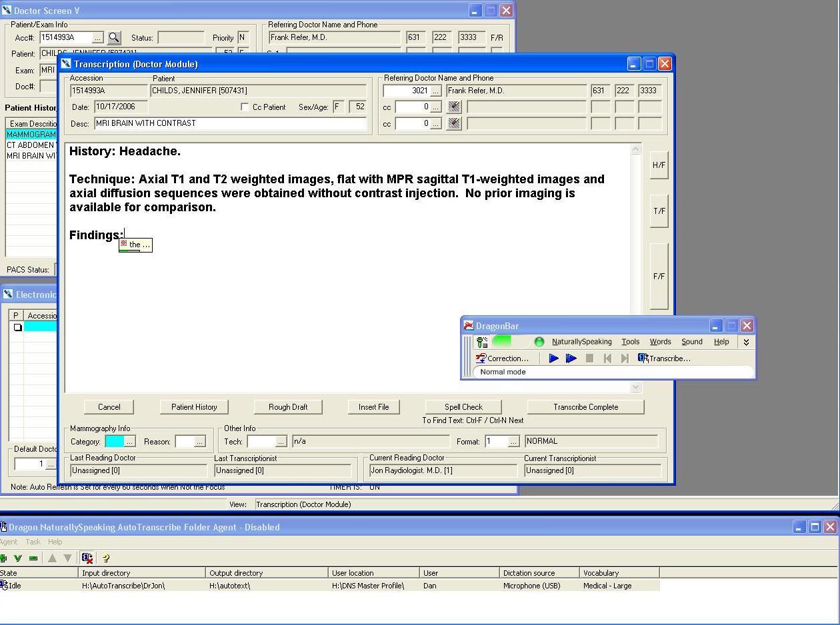Click the Transcribe Complete button
Viewport: 840px width, 625px height.
click(x=585, y=407)
